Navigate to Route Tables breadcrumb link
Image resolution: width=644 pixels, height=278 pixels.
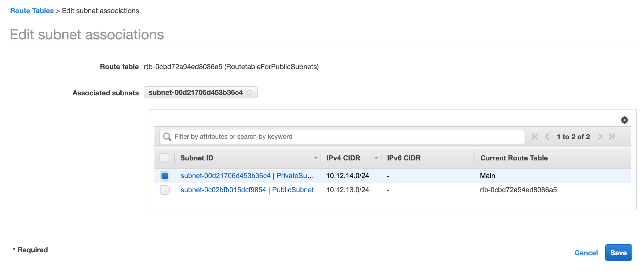click(x=32, y=11)
